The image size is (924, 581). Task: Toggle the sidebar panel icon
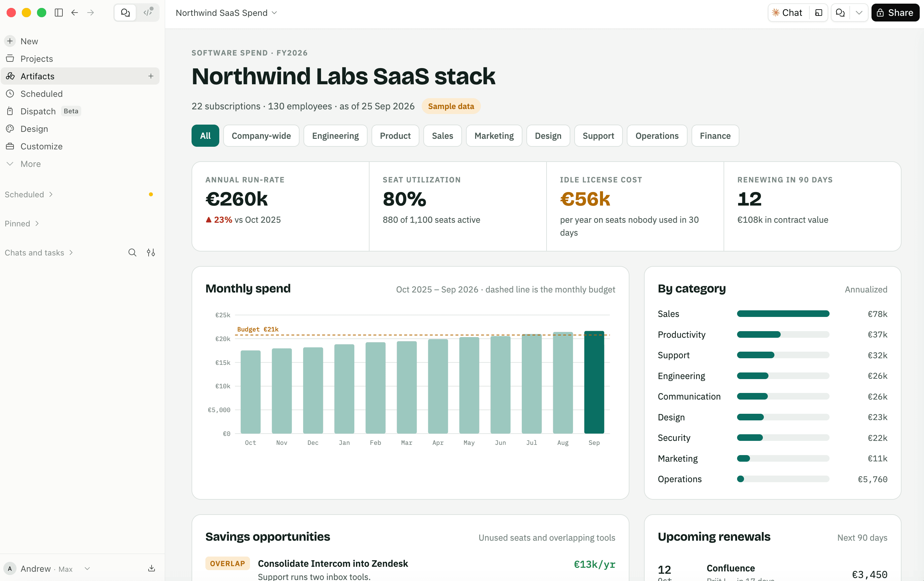pyautogui.click(x=59, y=13)
